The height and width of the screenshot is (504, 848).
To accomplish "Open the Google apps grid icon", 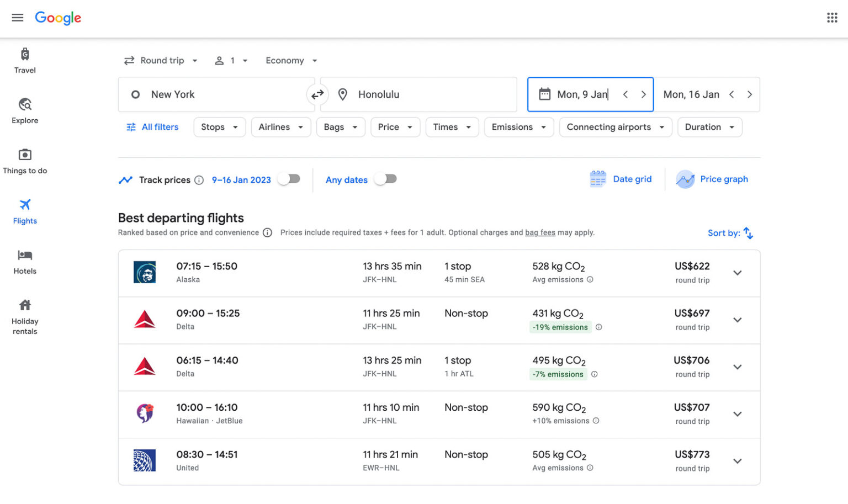I will click(832, 18).
